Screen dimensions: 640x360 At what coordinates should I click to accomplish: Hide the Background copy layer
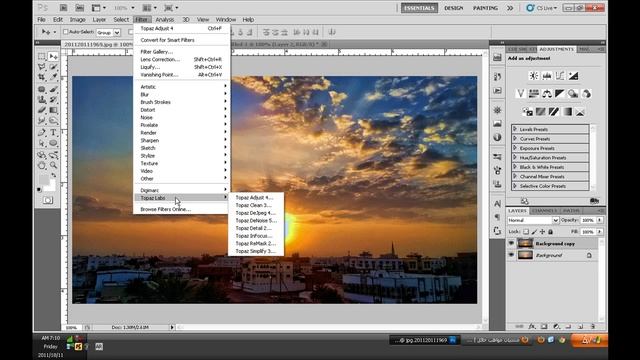pyautogui.click(x=511, y=243)
